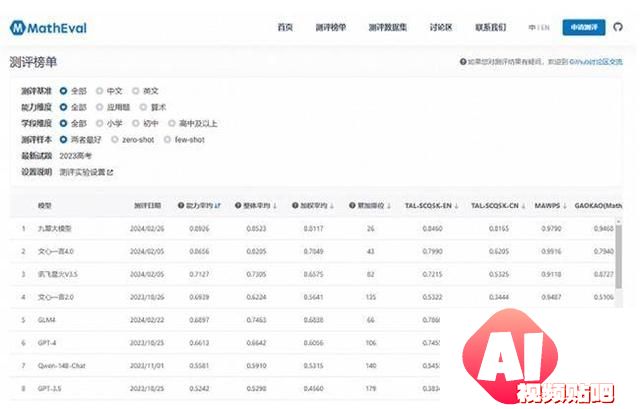640x409 pixels.
Task: Click external-link icon next to 测评实验设置
Action: point(110,172)
